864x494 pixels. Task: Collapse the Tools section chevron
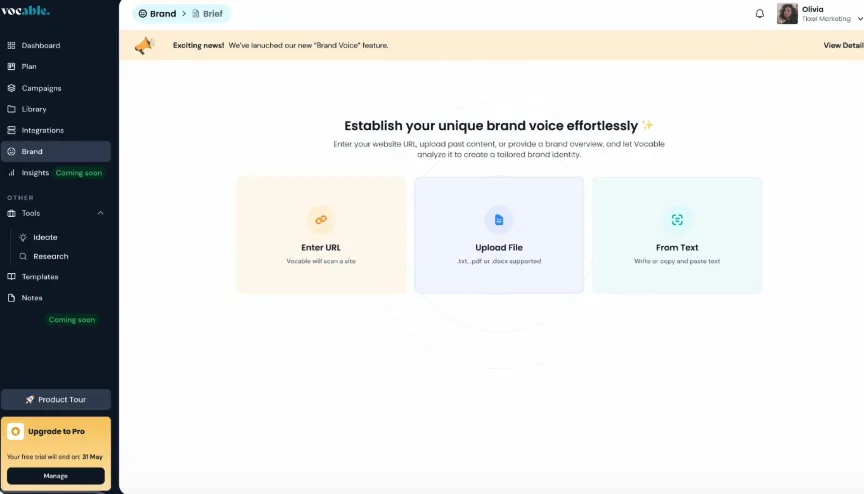(100, 213)
